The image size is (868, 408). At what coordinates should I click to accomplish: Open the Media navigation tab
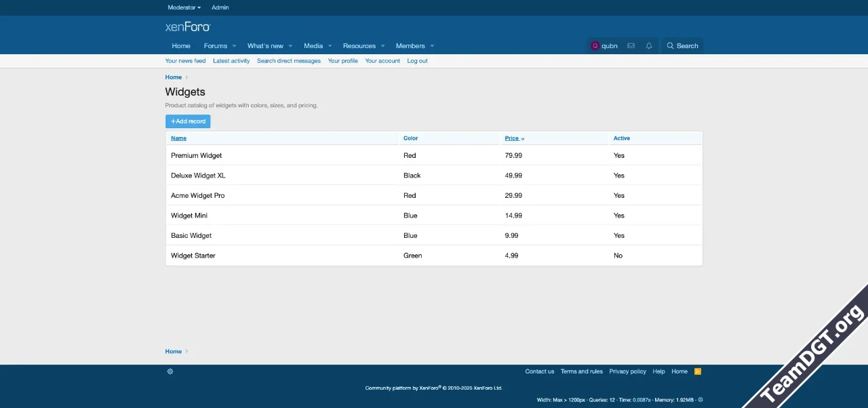click(x=313, y=46)
